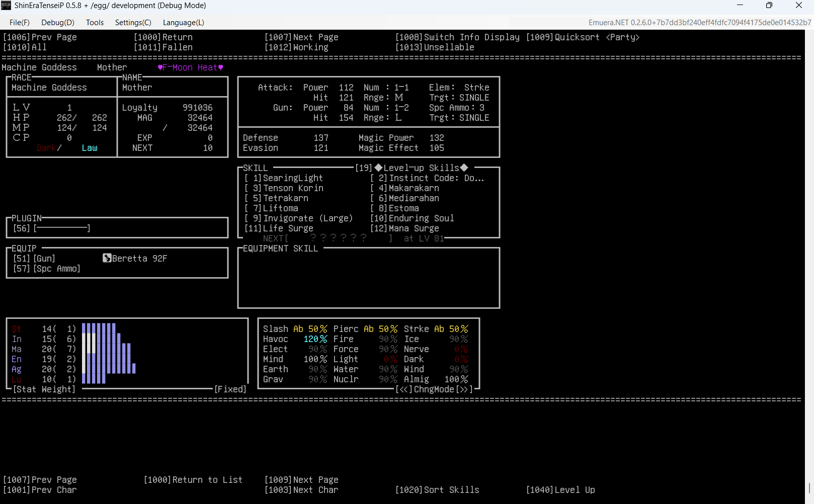
Task: Open the File(F) menu
Action: coord(20,23)
